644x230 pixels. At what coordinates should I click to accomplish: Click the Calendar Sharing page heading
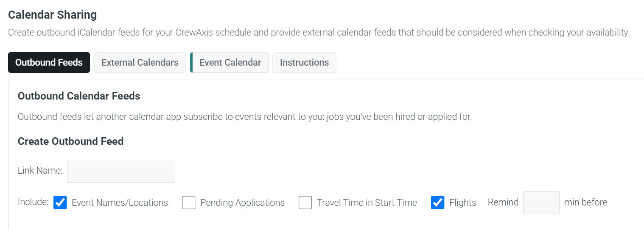(x=53, y=15)
